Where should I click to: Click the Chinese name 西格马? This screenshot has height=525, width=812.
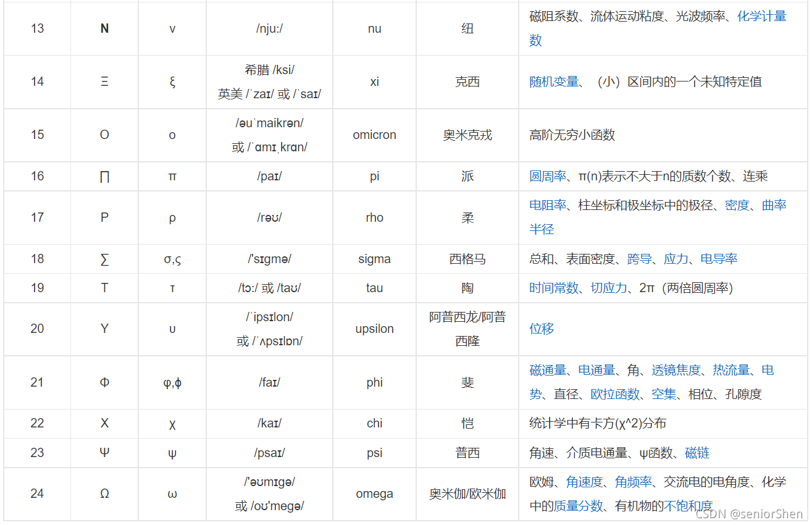coord(467,259)
